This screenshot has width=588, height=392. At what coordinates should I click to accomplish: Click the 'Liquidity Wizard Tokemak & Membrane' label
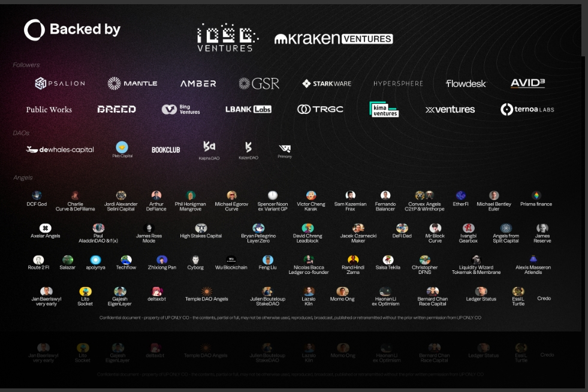point(477,270)
